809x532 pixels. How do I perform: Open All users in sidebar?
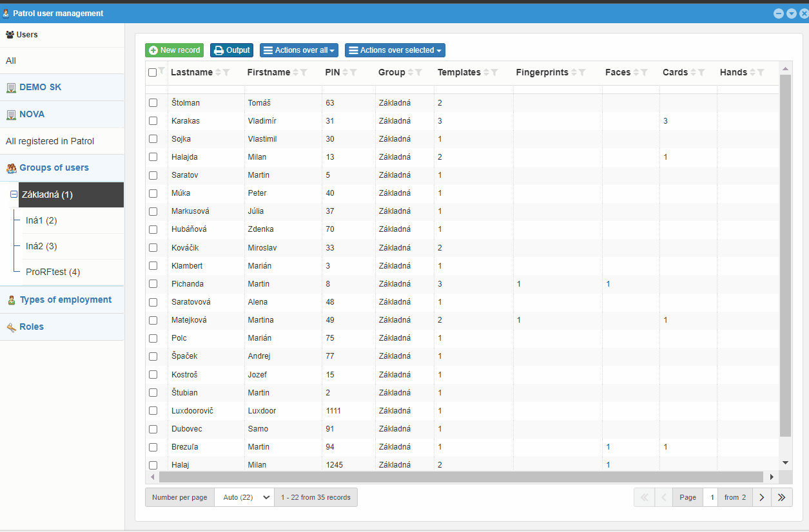coord(62,61)
